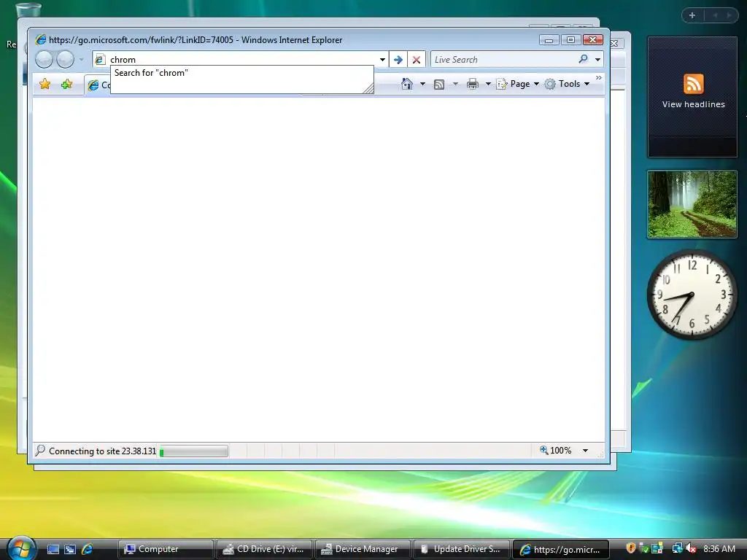This screenshot has height=560, width=747.
Task: Select the "Search for chrom" suggestion
Action: pyautogui.click(x=241, y=73)
